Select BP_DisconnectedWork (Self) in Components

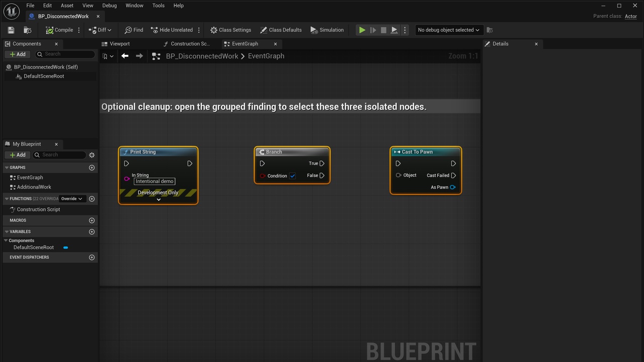click(45, 67)
